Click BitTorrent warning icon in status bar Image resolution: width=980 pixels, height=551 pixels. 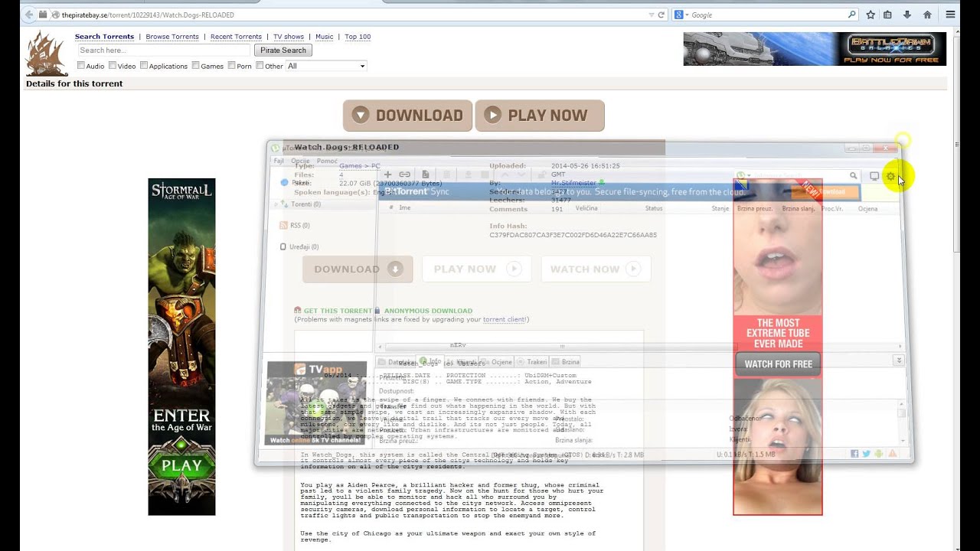[892, 454]
